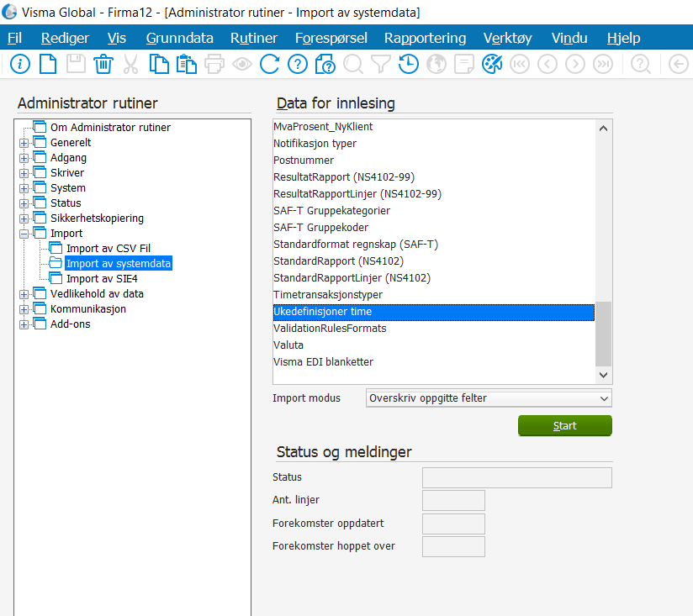Viewport: 693px width, 616px height.
Task: Click the Note page toolbar icon
Action: (464, 64)
